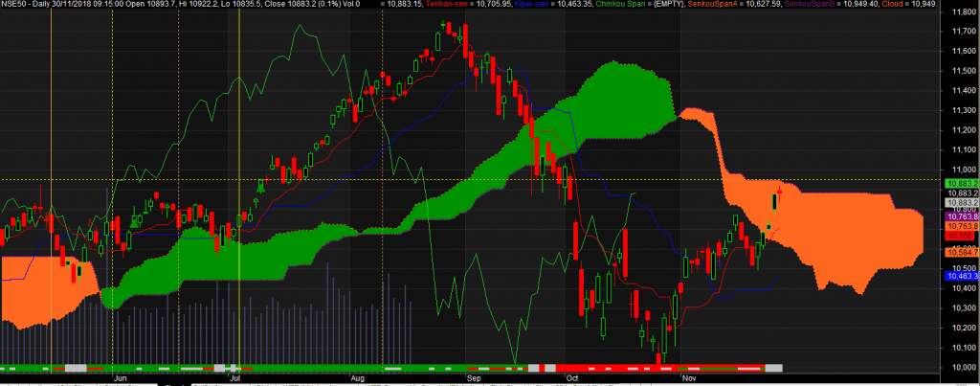Click the 10,000 level on price axis
The height and width of the screenshot is (386, 980).
[x=960, y=368]
